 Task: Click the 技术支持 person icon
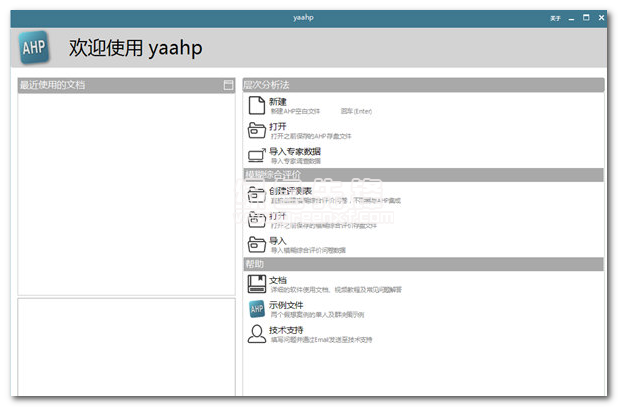pos(257,334)
